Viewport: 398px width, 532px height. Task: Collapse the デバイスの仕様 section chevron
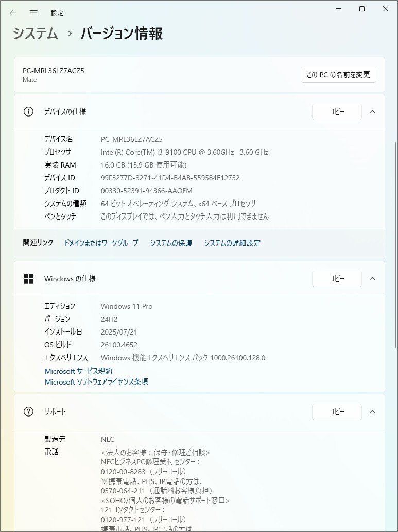click(372, 112)
